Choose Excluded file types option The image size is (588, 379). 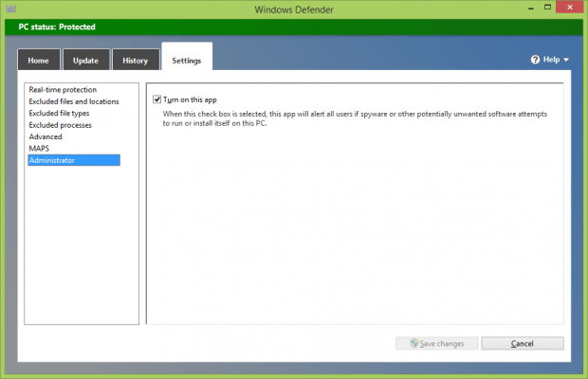click(x=59, y=113)
